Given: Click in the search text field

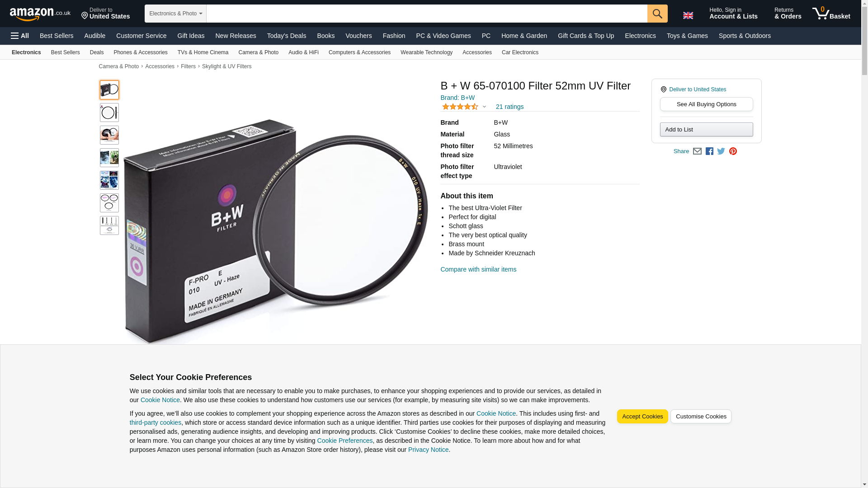Looking at the screenshot, I should click(427, 14).
